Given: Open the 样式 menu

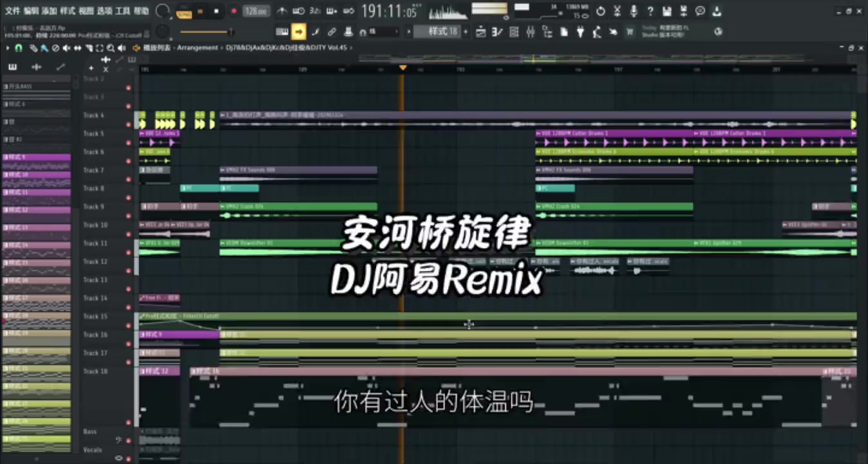Looking at the screenshot, I should (x=67, y=11).
